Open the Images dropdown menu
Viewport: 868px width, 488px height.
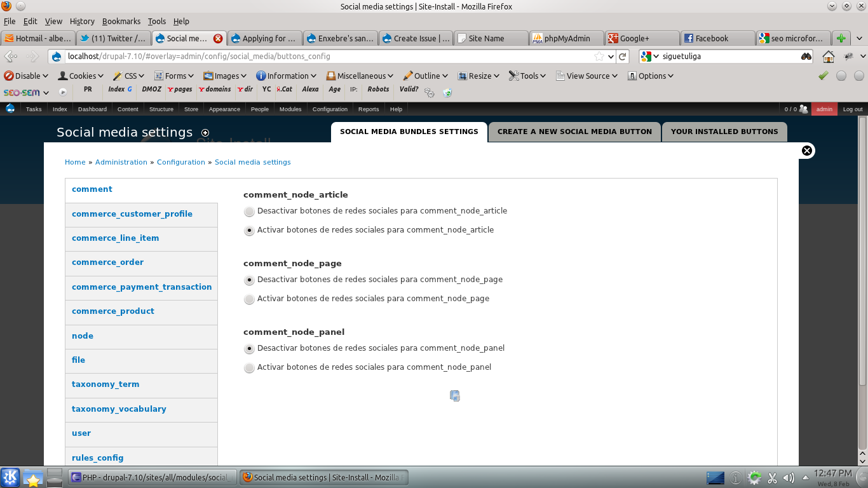pos(226,76)
